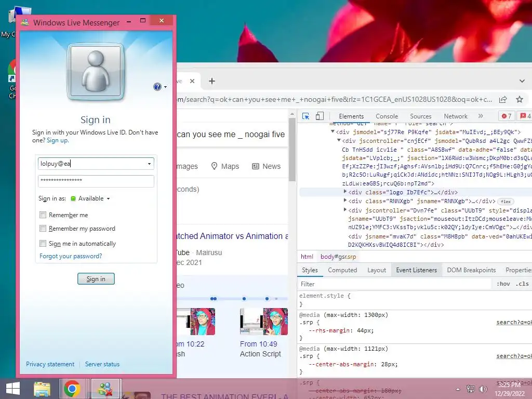The height and width of the screenshot is (399, 532).
Task: Click the Chrome share page icon
Action: (x=503, y=99)
